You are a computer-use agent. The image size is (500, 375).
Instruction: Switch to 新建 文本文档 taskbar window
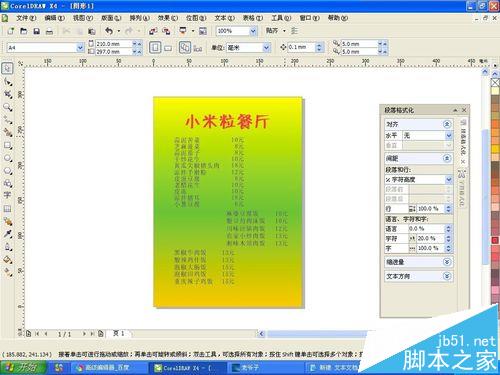point(334,368)
